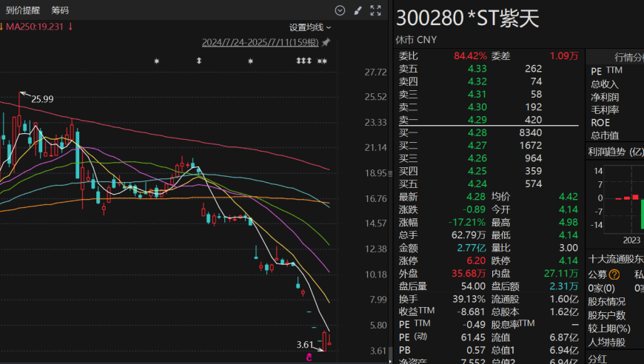Click the 盘后额 2.31万 value
The height and width of the screenshot is (364, 644).
(x=564, y=286)
